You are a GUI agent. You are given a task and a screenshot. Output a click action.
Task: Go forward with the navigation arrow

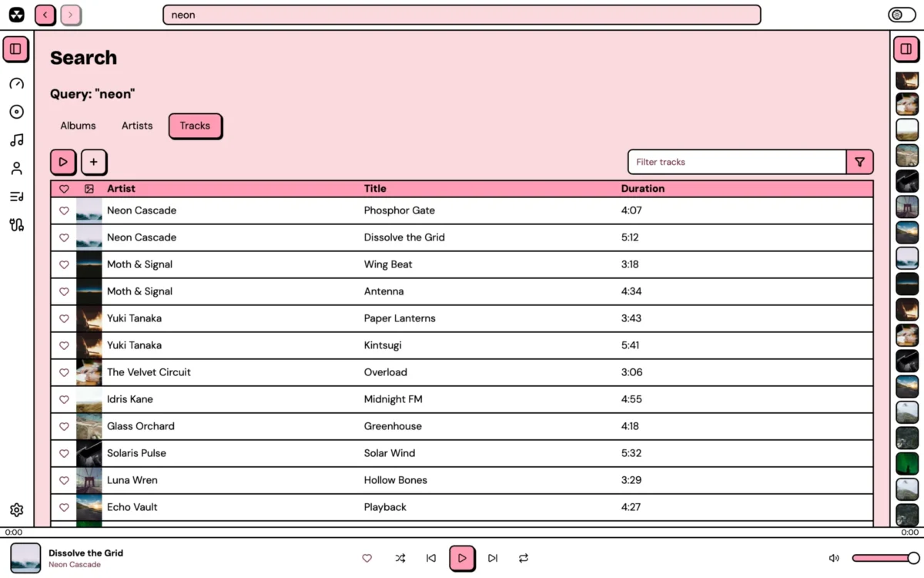coord(71,15)
